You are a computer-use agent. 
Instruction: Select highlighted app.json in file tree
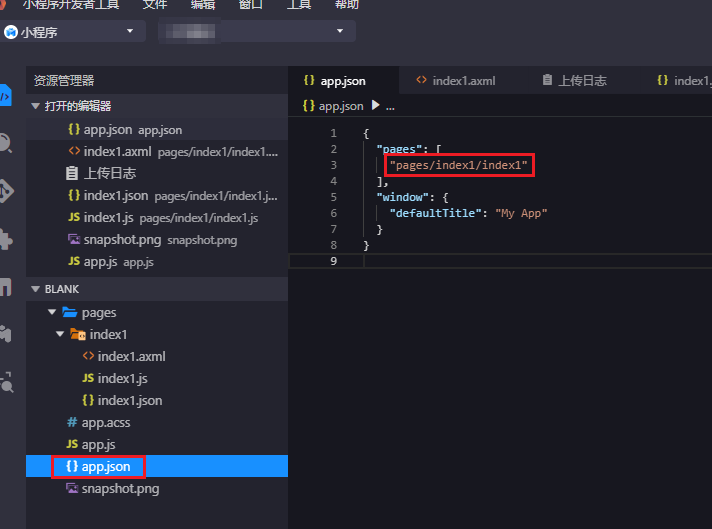pyautogui.click(x=157, y=466)
